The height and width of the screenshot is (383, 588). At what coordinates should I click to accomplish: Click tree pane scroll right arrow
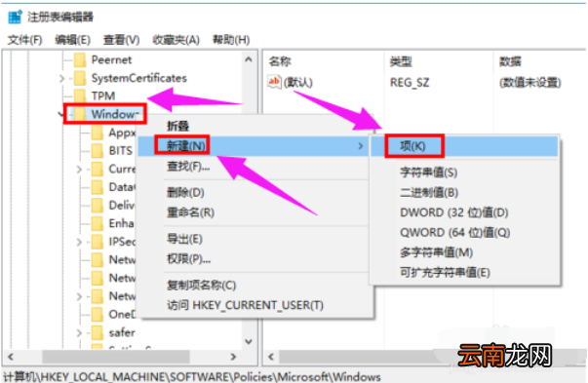(x=233, y=357)
